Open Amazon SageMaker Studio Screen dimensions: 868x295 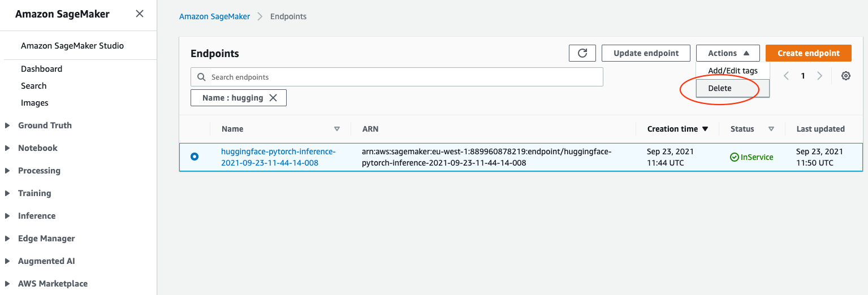pyautogui.click(x=72, y=46)
